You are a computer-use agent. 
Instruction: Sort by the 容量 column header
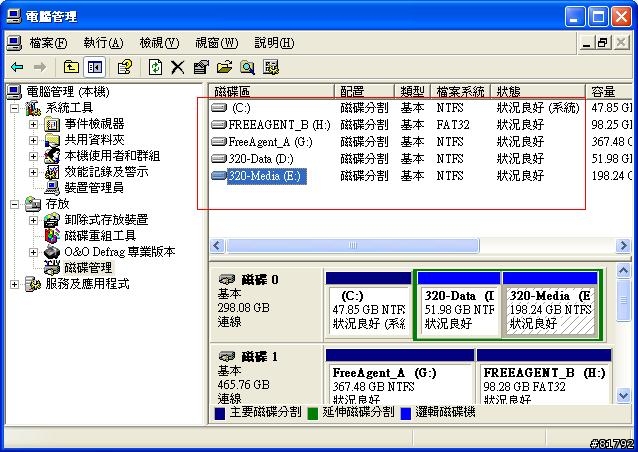click(609, 91)
